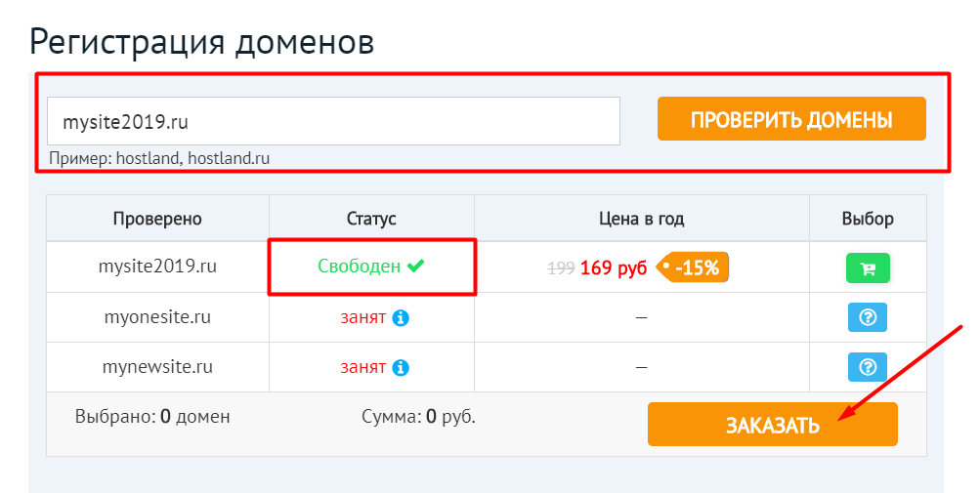The image size is (980, 493).
Task: Add mysite2019.ru to cart with green cart icon
Action: point(868,268)
